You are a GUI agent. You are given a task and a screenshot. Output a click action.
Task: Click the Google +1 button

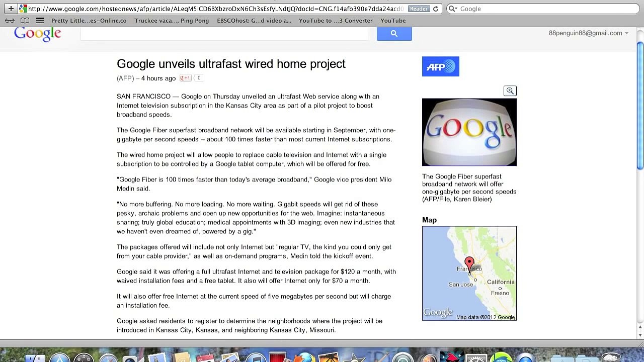click(186, 78)
